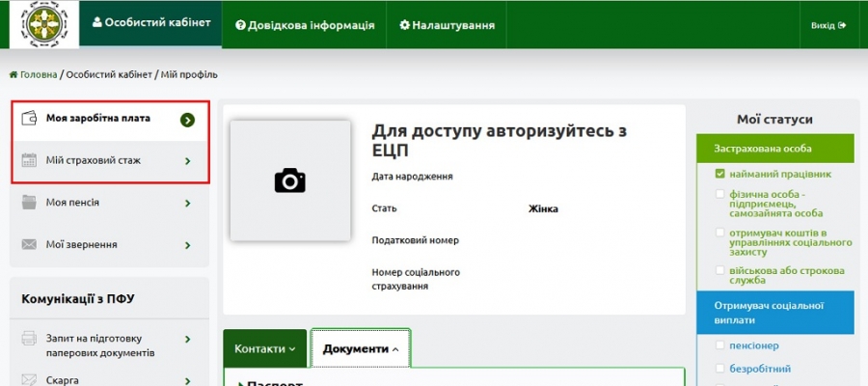Click the Мій профіль breadcrumb text
The width and height of the screenshot is (868, 386).
point(189,74)
